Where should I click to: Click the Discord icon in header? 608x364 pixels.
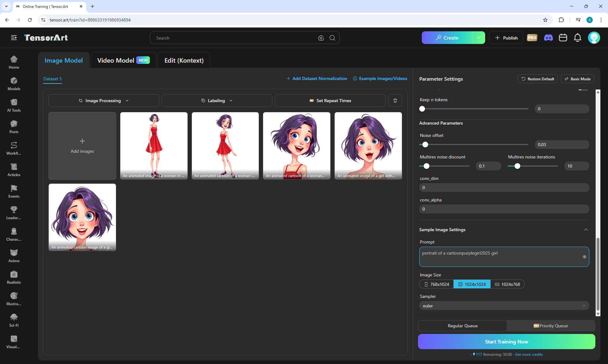pyautogui.click(x=548, y=38)
